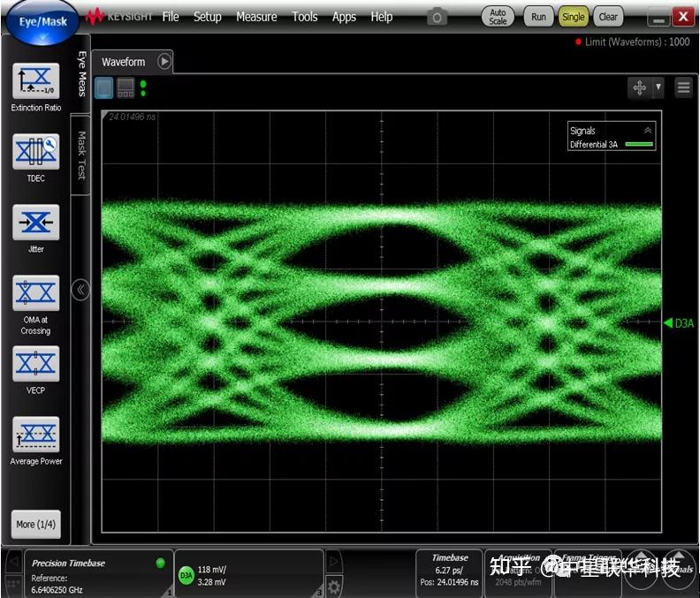Open the Measure menu

pyautogui.click(x=256, y=17)
